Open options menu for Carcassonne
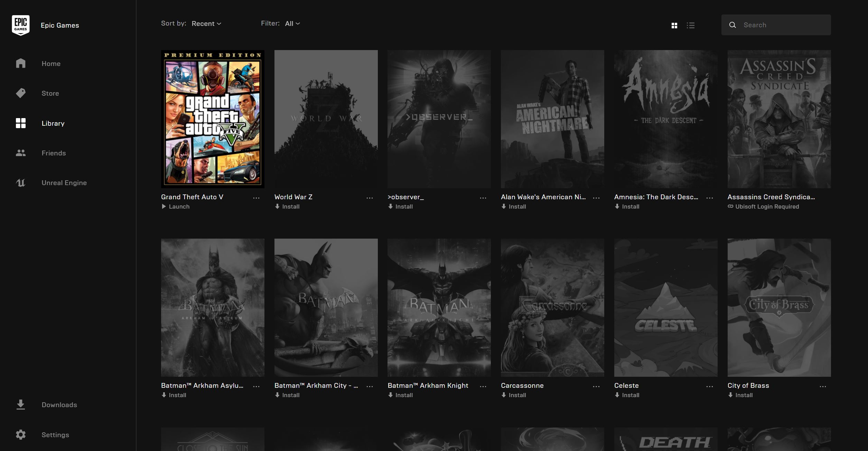868x451 pixels. [x=596, y=386]
